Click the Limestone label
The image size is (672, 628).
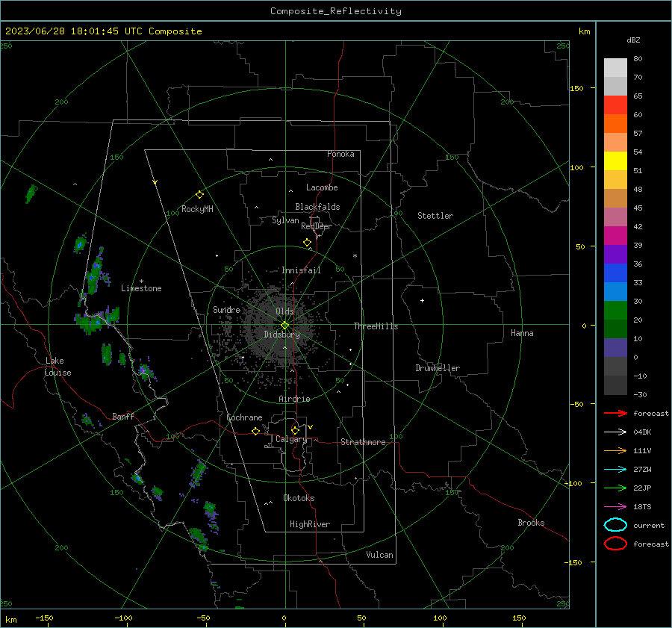click(141, 288)
